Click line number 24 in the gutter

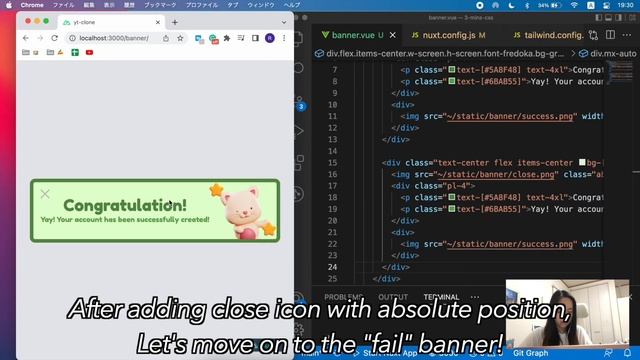pyautogui.click(x=332, y=267)
